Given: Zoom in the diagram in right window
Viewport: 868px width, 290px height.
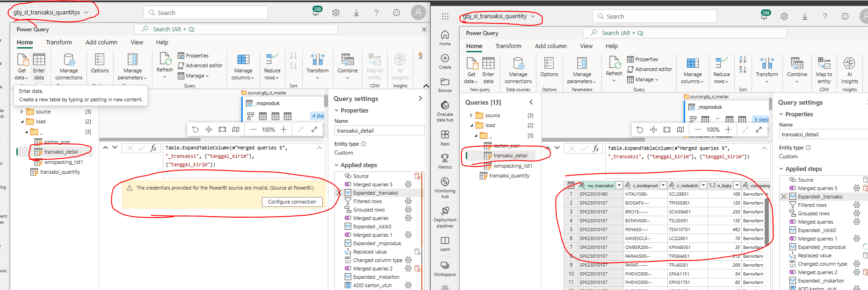Looking at the screenshot, I should [728, 129].
